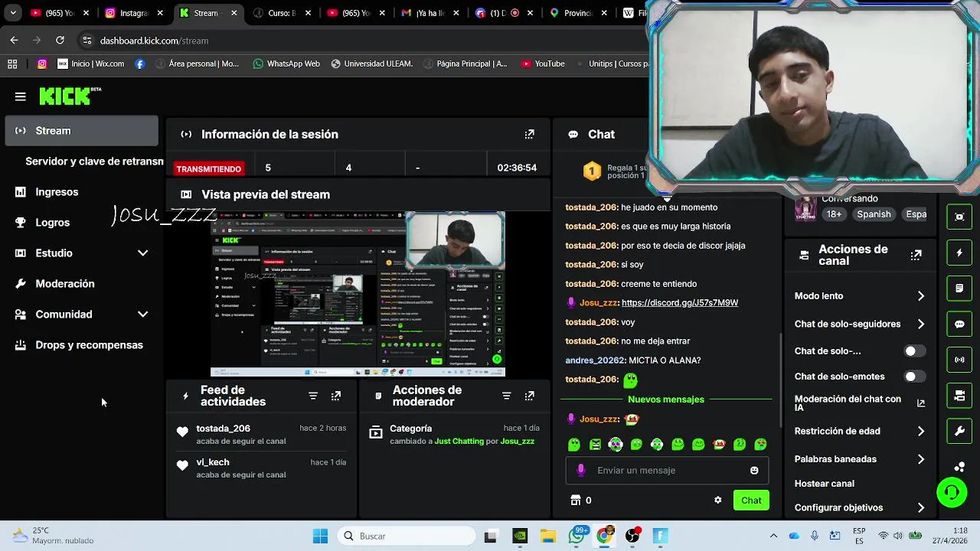Click the Kick logo
The width and height of the screenshot is (980, 551).
(70, 96)
